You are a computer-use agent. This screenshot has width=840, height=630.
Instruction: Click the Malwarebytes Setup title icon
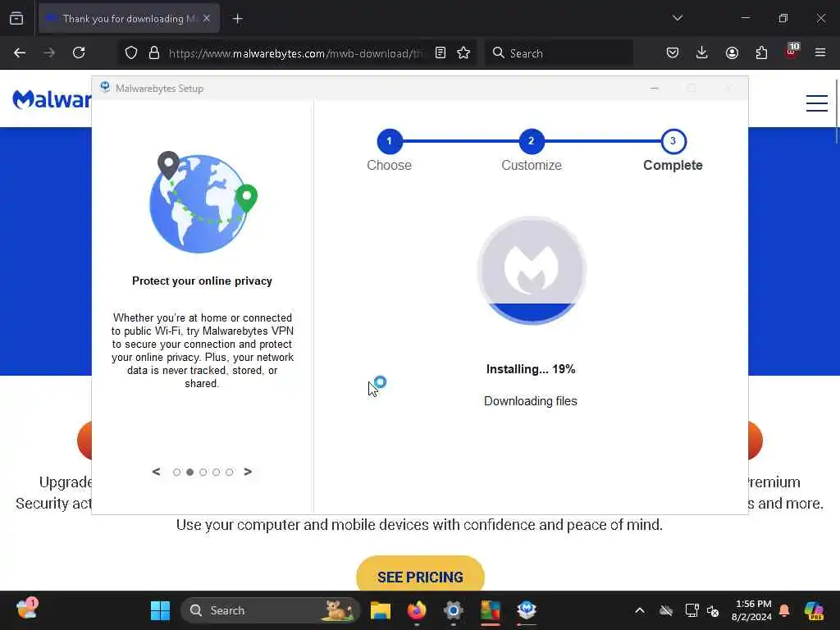pos(105,87)
